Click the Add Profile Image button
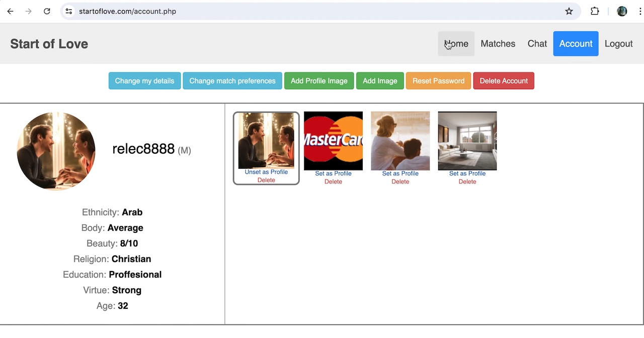Image resolution: width=644 pixels, height=338 pixels. pyautogui.click(x=319, y=81)
